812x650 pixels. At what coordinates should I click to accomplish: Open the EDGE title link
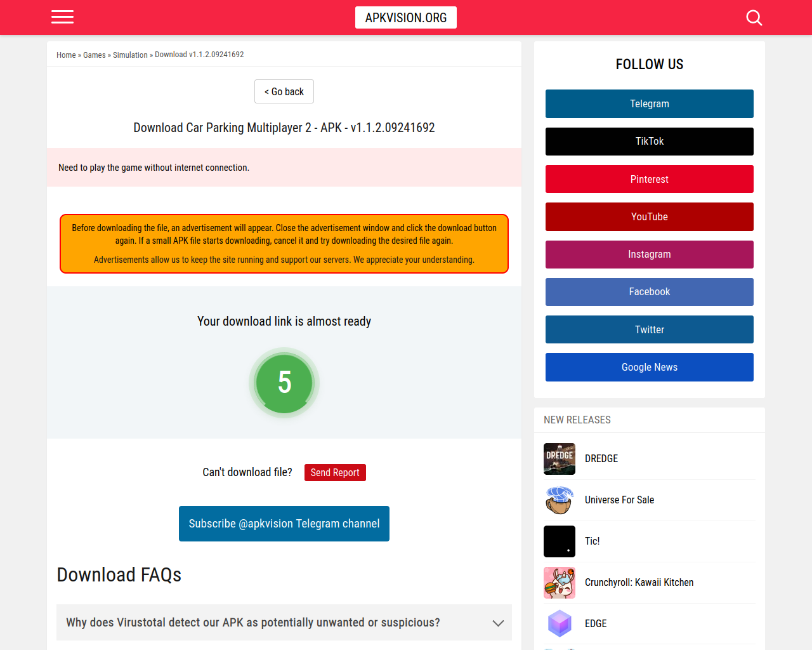pyautogui.click(x=596, y=623)
